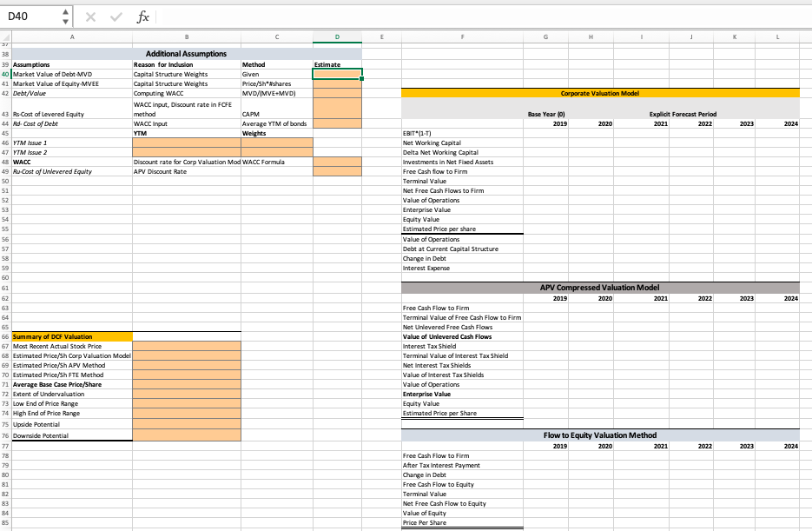Click the 'APV Compressed Valuation Model' gray header
The image size is (812, 531).
(x=600, y=288)
